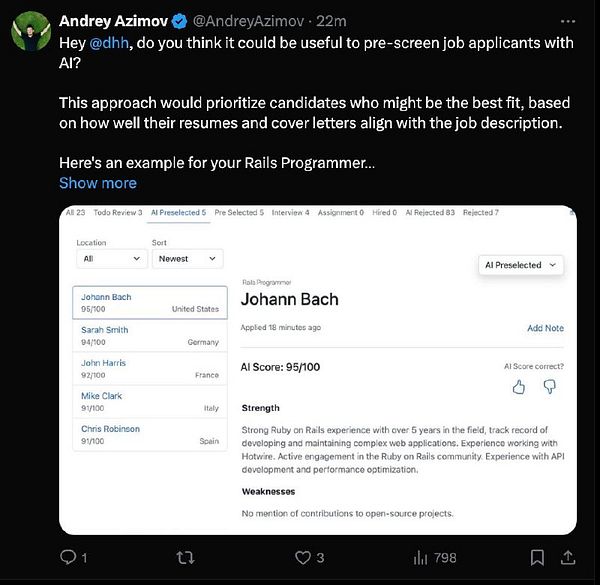
Task: Click Add Note link
Action: (x=545, y=328)
